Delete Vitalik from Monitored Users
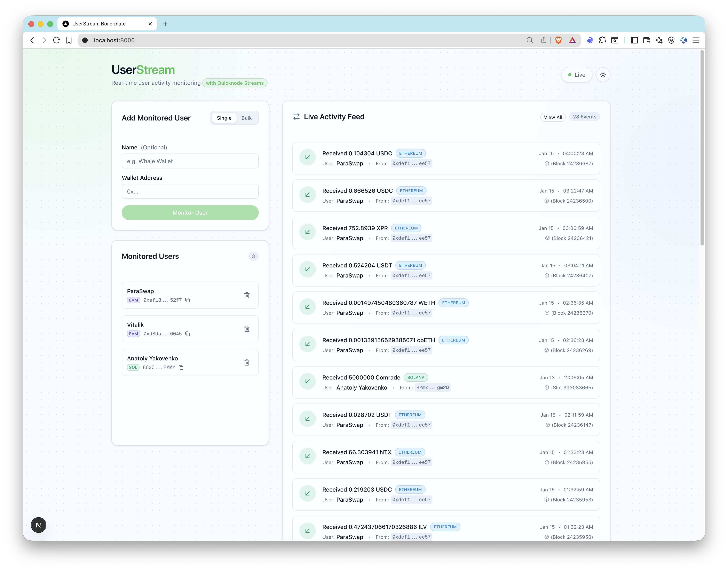728x571 pixels. click(x=247, y=329)
